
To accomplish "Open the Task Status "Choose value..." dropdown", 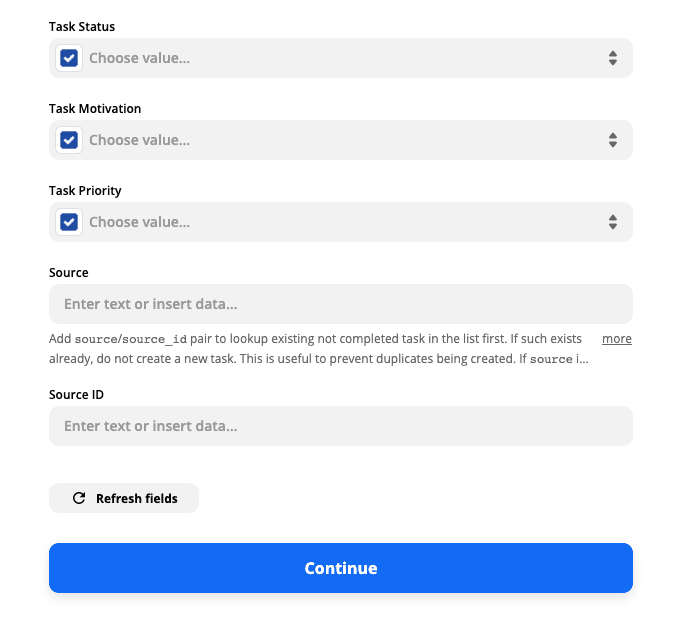I will coord(340,58).
